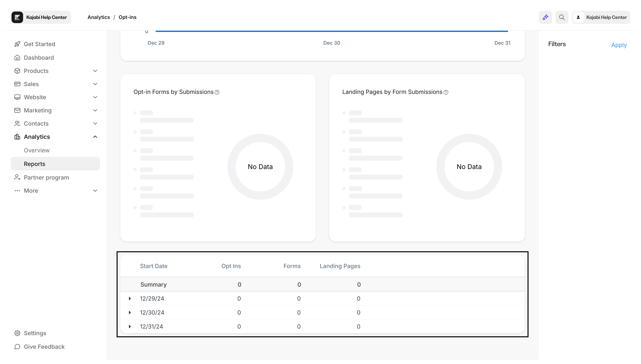
Task: Click the Get Started rocket icon
Action: [17, 44]
